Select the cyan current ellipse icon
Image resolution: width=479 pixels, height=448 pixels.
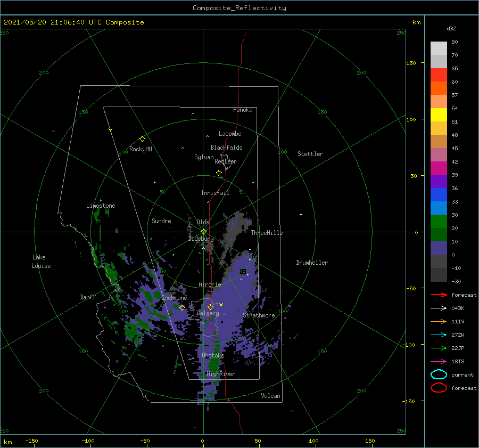pos(439,374)
